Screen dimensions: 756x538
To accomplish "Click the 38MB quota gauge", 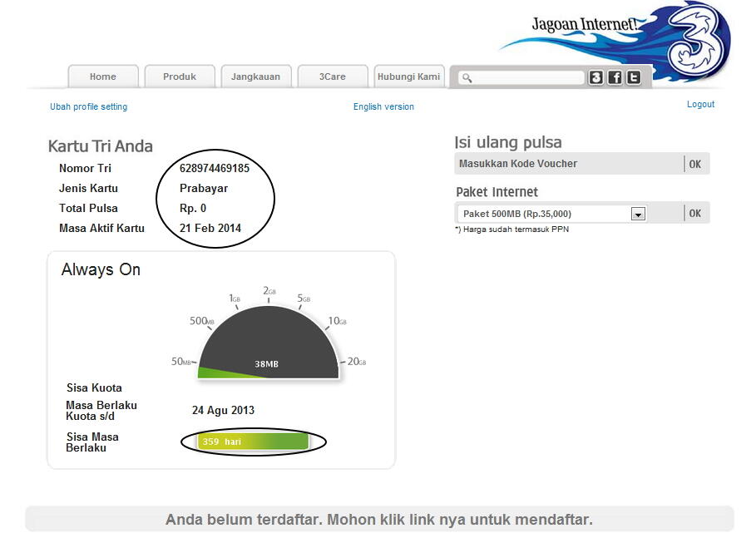I will point(269,343).
